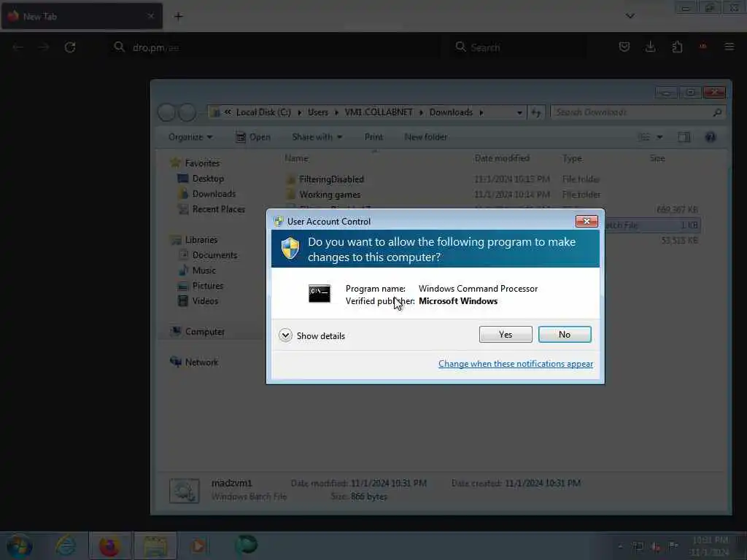
Task: Open Windows Media Player from taskbar
Action: coord(198,545)
